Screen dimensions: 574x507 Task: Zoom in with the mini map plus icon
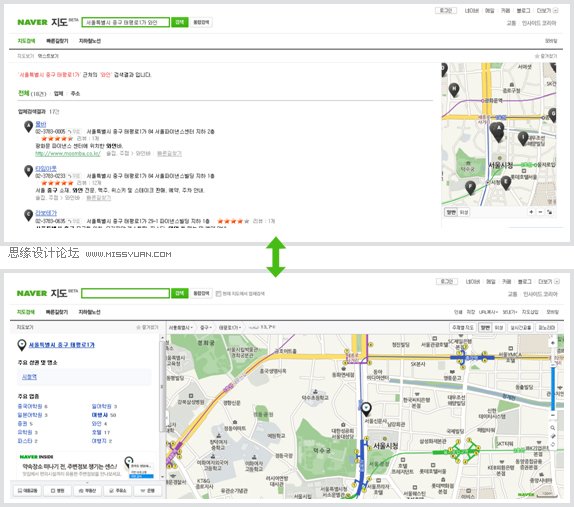(531, 212)
